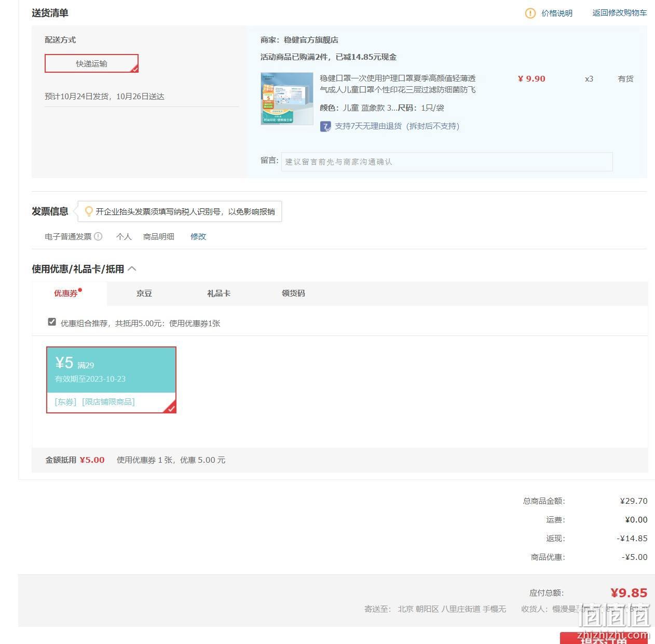Click the 电子普通发票 invoice type text

point(68,236)
